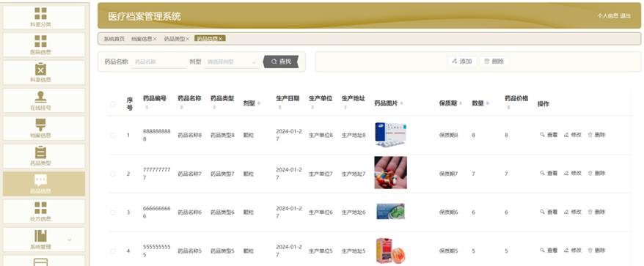The height and width of the screenshot is (266, 644).
Task: Open 档案信息 in the sidebar
Action: tap(44, 128)
